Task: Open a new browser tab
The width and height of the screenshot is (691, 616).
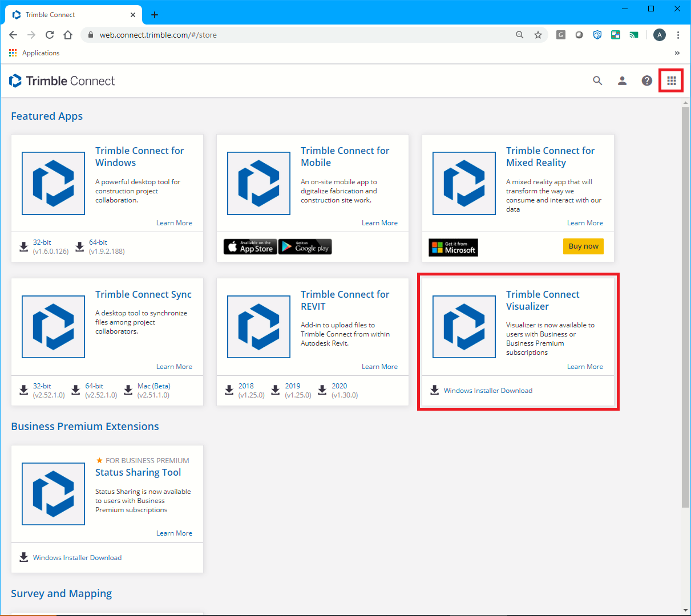Action: pyautogui.click(x=155, y=15)
